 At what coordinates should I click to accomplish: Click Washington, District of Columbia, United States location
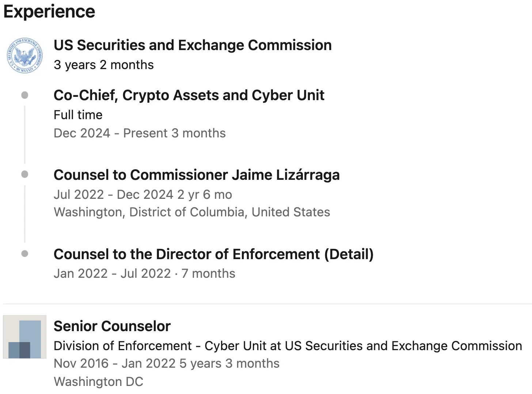click(x=192, y=212)
